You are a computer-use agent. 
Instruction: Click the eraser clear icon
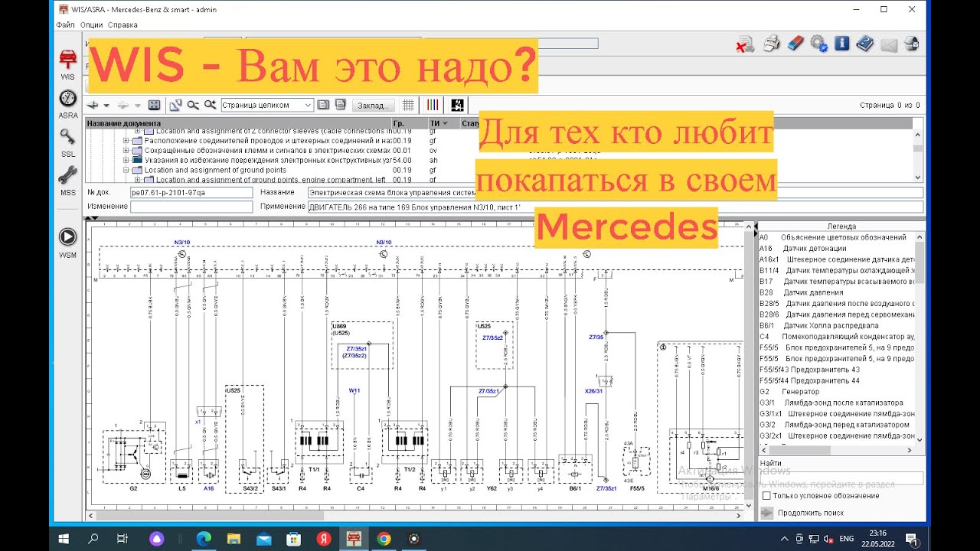point(795,44)
